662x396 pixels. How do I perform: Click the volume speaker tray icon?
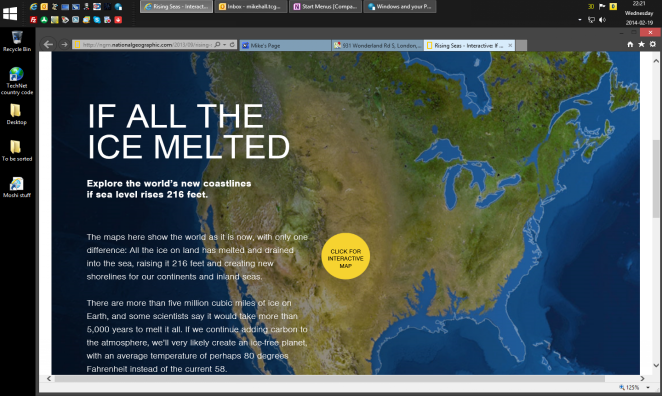click(x=602, y=20)
